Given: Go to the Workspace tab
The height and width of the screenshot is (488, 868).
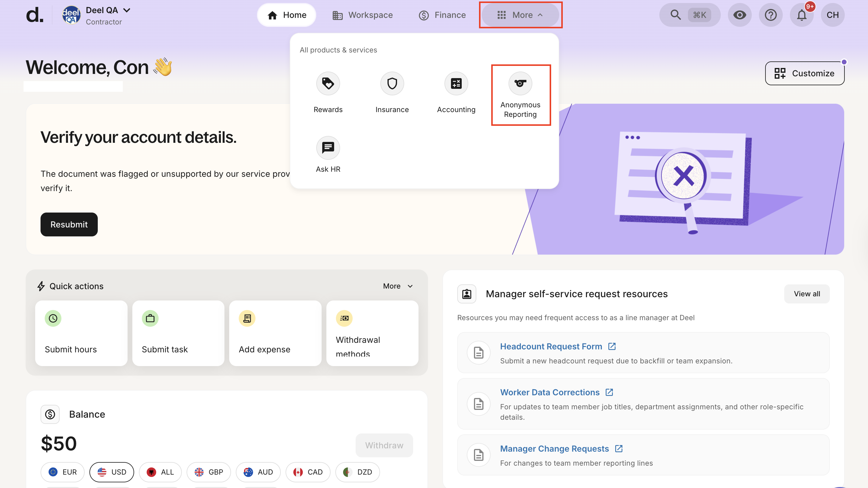Looking at the screenshot, I should 362,15.
